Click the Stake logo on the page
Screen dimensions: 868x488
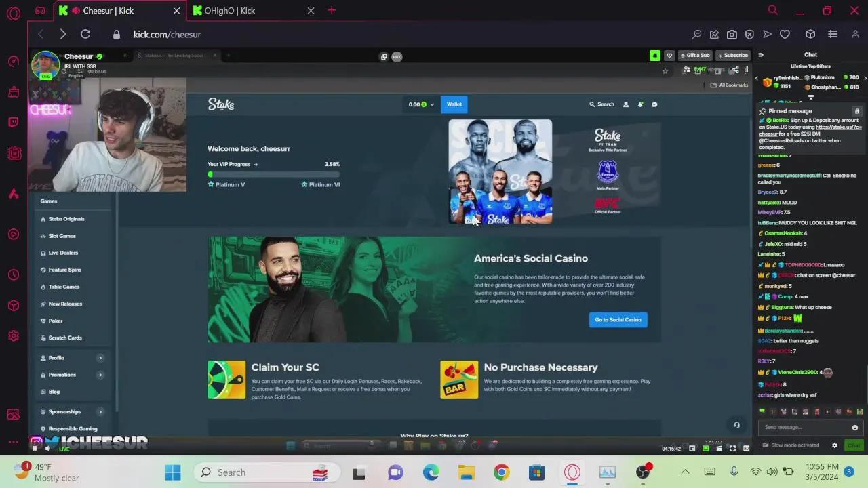click(221, 104)
